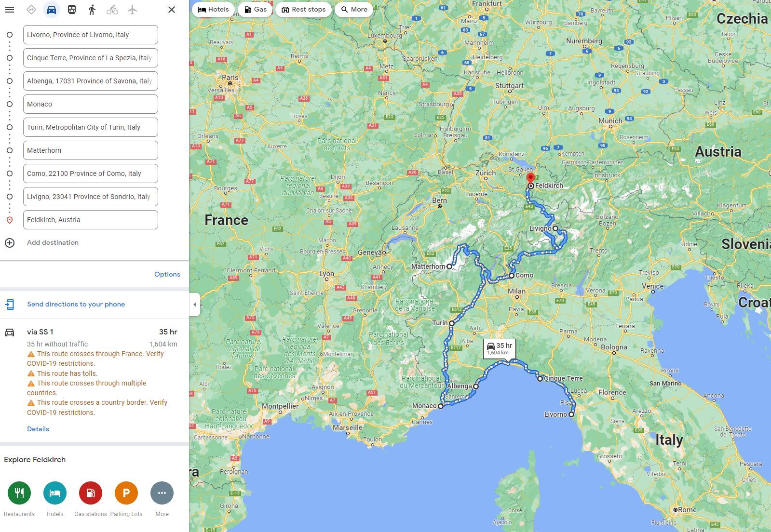Click the Rest stops chip above the map

click(x=303, y=10)
